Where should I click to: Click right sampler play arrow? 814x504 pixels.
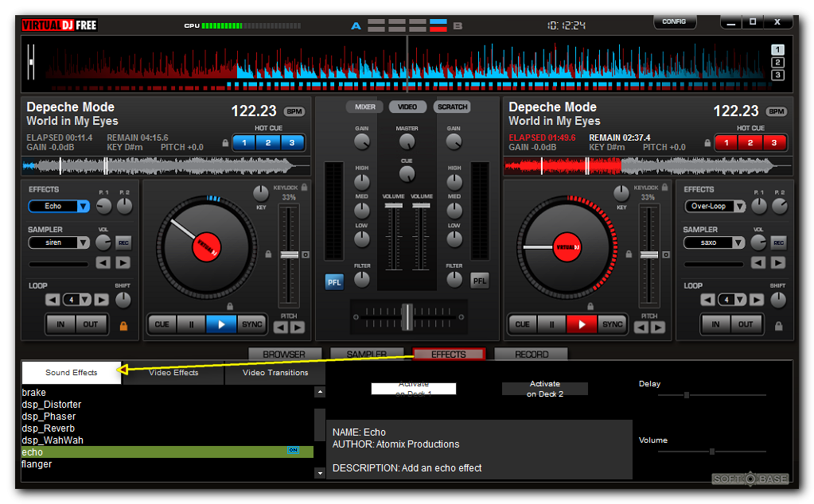778,263
